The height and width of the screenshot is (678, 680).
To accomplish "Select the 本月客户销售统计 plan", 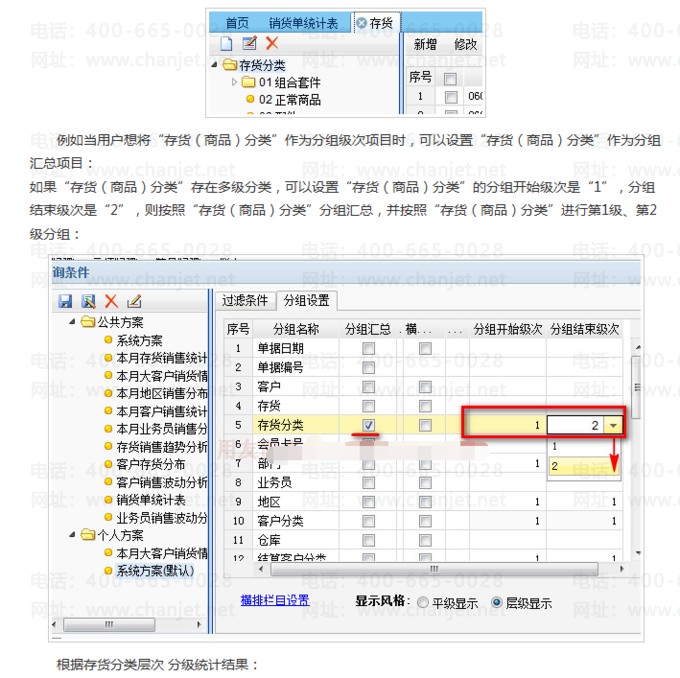I will [x=162, y=411].
